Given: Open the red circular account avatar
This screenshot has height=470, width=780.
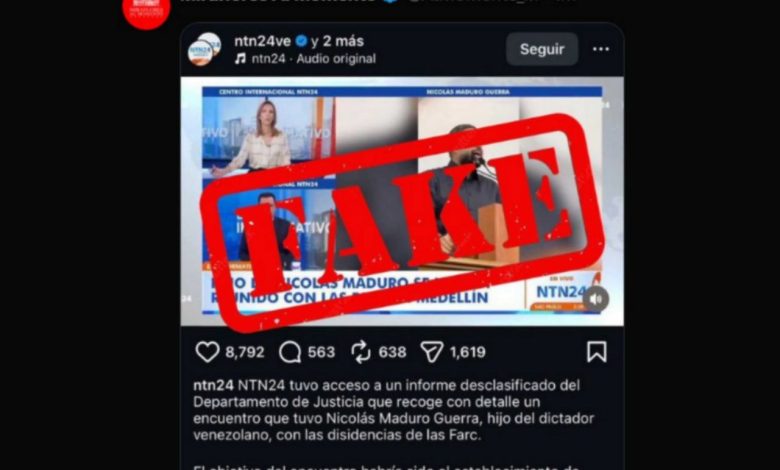Looking at the screenshot, I should click(x=146, y=12).
